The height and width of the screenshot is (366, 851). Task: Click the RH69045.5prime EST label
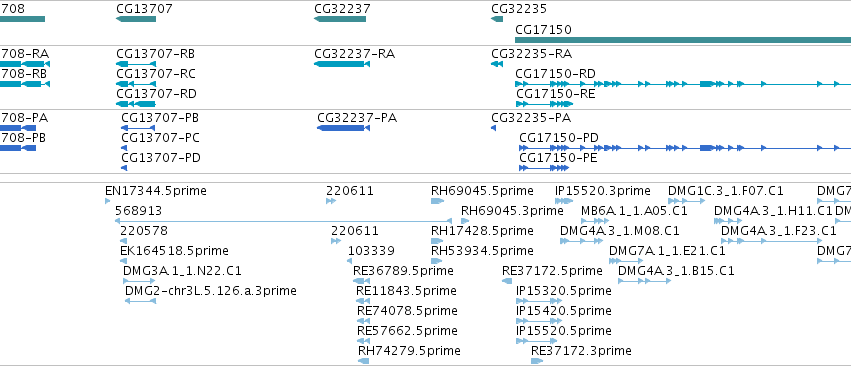coord(482,191)
